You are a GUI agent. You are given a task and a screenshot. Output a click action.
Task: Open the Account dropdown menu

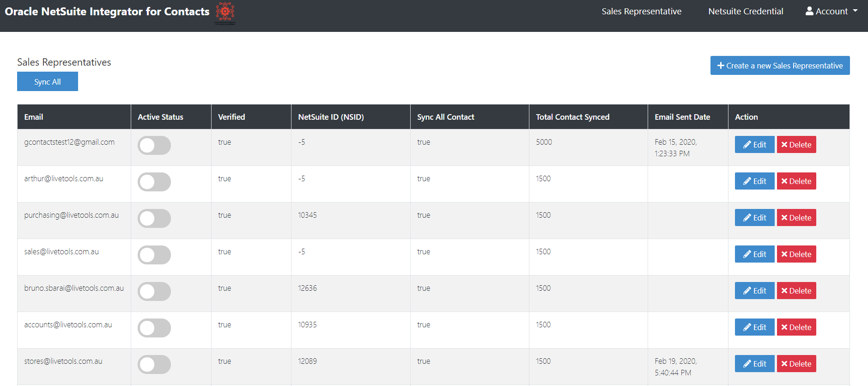[x=832, y=11]
